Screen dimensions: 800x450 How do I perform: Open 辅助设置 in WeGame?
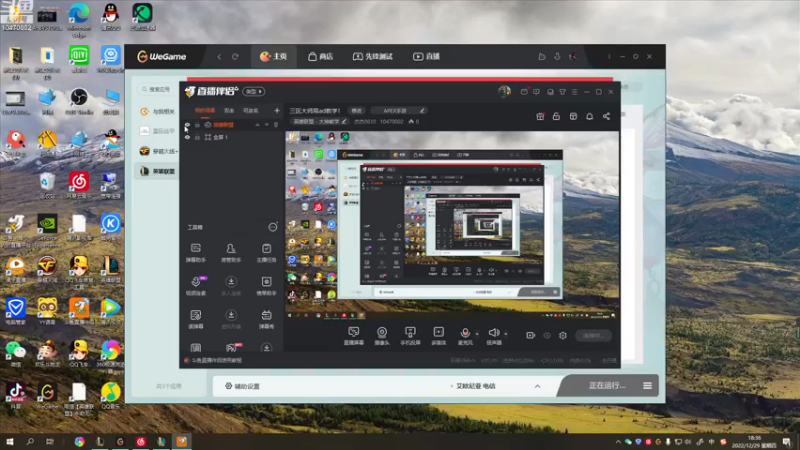click(242, 386)
